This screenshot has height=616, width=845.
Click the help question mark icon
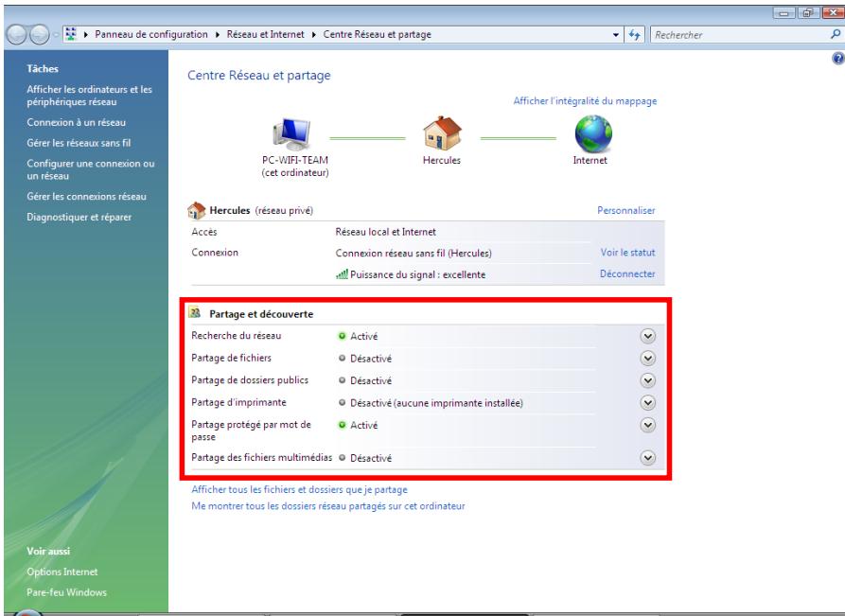pos(838,59)
